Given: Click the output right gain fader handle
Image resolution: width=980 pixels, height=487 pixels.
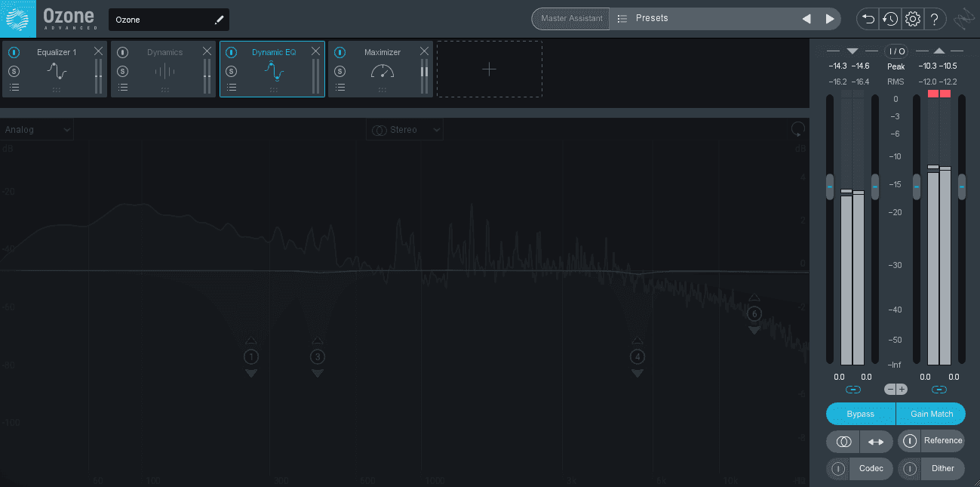Looking at the screenshot, I should coord(962,186).
